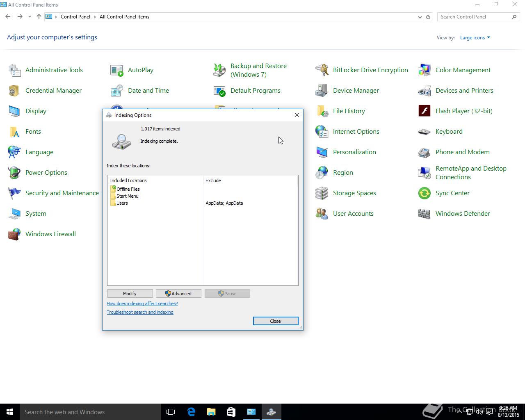Expand the address bar history dropdown
525x420 pixels.
tap(420, 17)
